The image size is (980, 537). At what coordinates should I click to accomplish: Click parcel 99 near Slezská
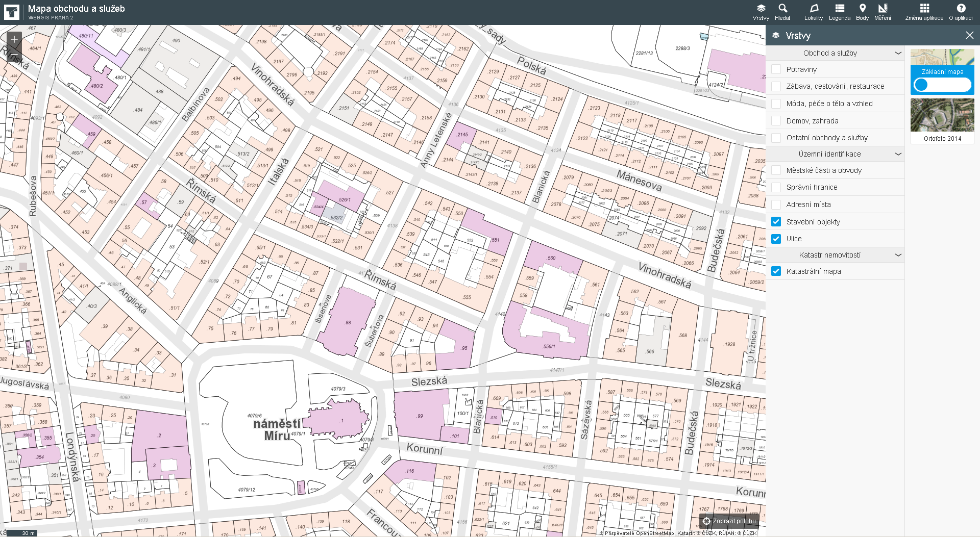point(420,416)
